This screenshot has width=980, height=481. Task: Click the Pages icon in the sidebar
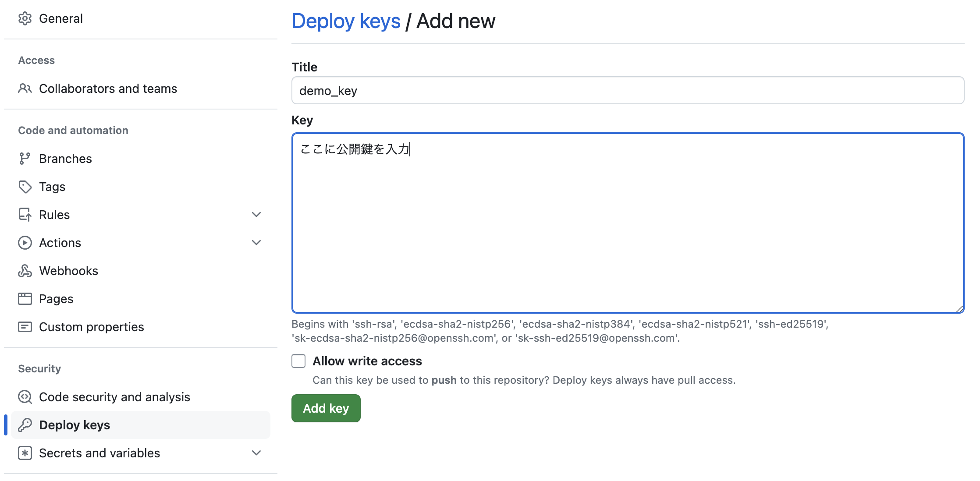click(x=25, y=298)
